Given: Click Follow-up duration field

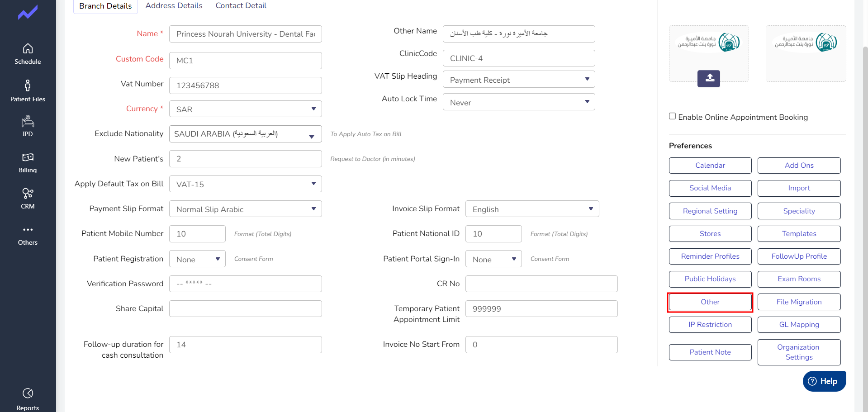Looking at the screenshot, I should point(246,345).
